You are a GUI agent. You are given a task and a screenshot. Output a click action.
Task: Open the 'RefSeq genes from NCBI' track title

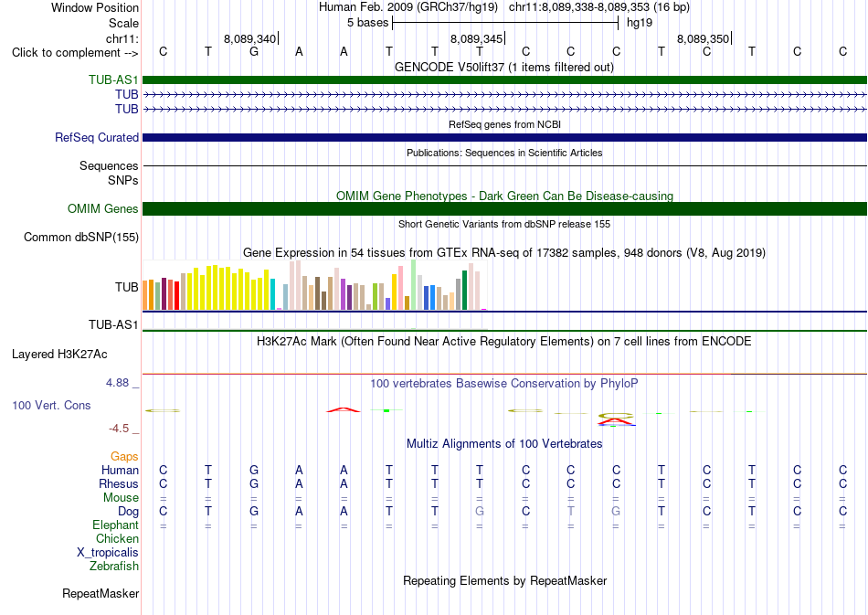(x=504, y=124)
